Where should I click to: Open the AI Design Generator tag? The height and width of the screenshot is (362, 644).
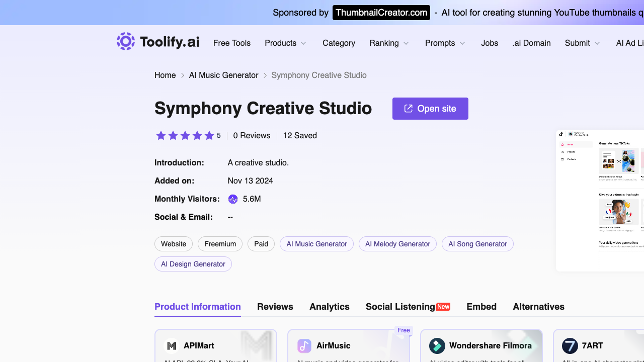[x=193, y=264]
